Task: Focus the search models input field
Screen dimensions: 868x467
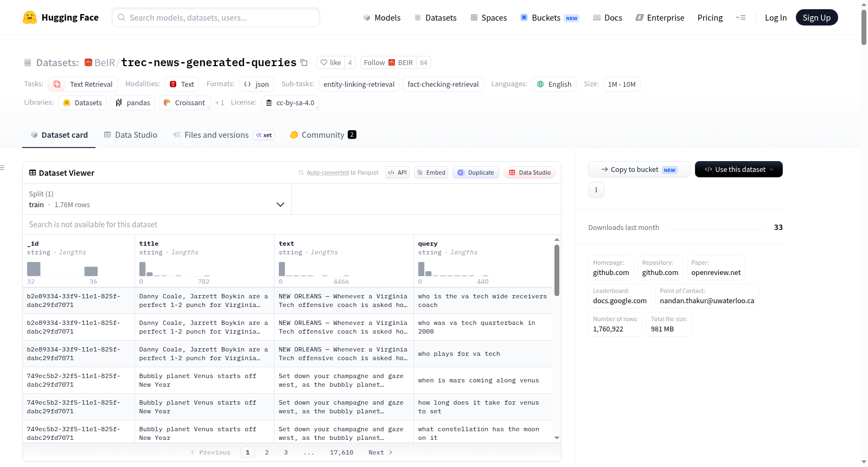Action: pyautogui.click(x=216, y=17)
